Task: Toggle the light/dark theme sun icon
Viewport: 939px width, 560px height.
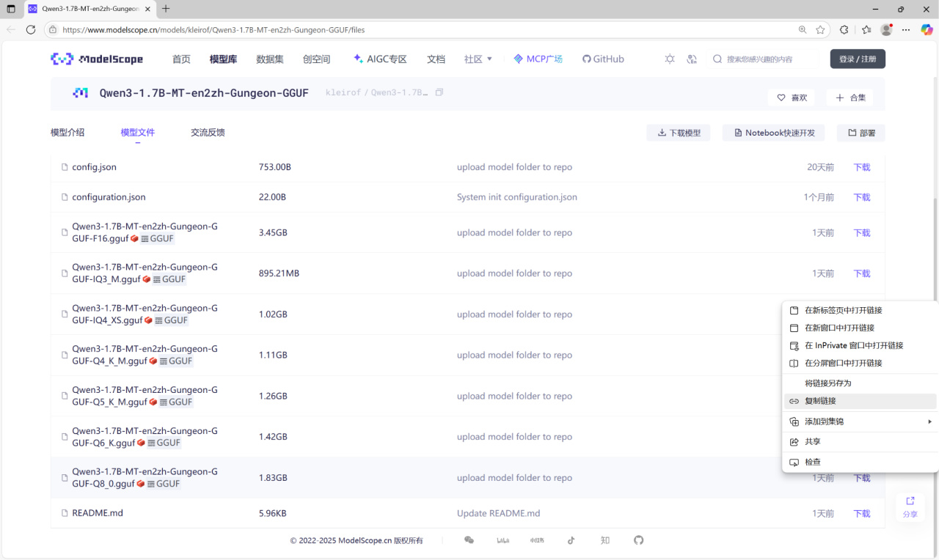Action: click(670, 59)
